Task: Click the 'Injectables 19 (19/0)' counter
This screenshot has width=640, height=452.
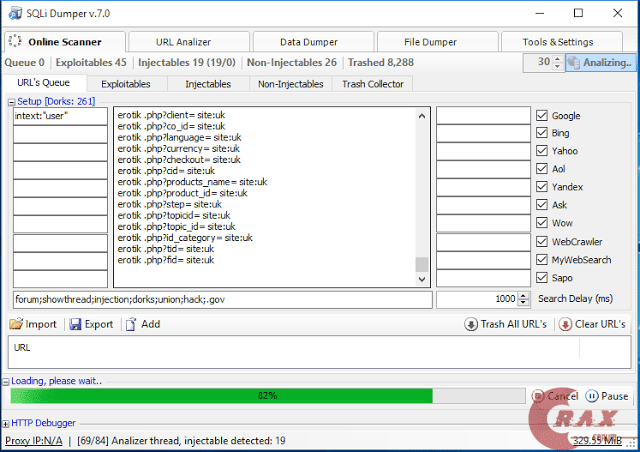Action: [x=187, y=62]
